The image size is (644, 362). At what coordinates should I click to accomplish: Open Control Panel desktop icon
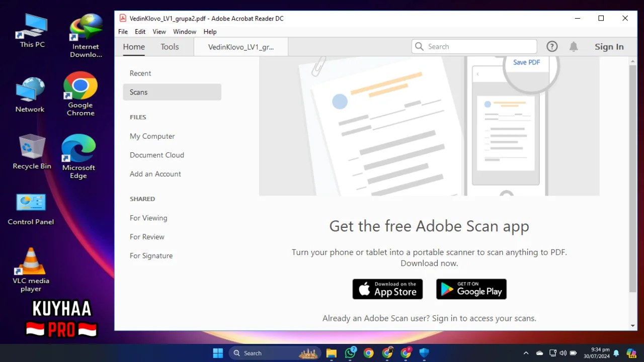click(x=31, y=209)
